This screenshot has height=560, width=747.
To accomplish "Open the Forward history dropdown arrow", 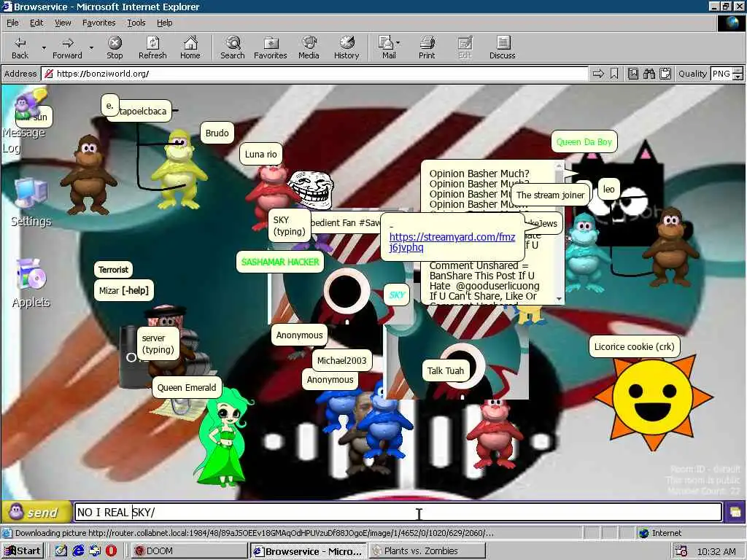I will point(91,47).
